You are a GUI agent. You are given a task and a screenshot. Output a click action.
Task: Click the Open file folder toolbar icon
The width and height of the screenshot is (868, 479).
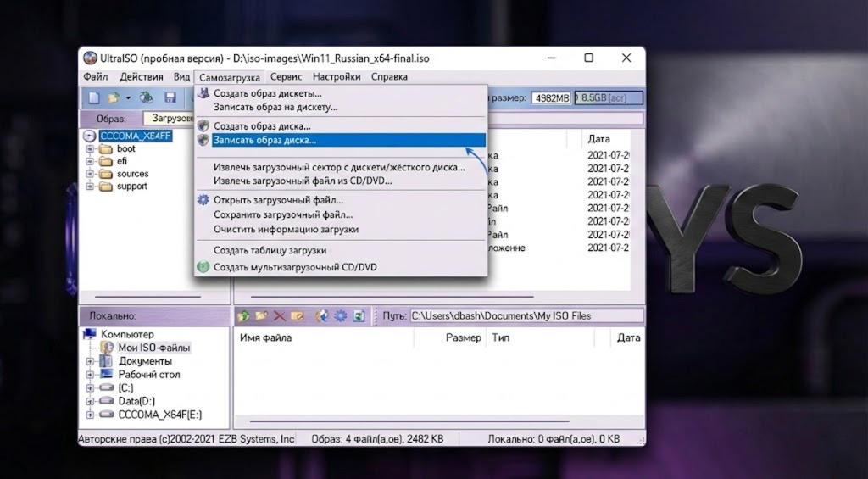(113, 97)
